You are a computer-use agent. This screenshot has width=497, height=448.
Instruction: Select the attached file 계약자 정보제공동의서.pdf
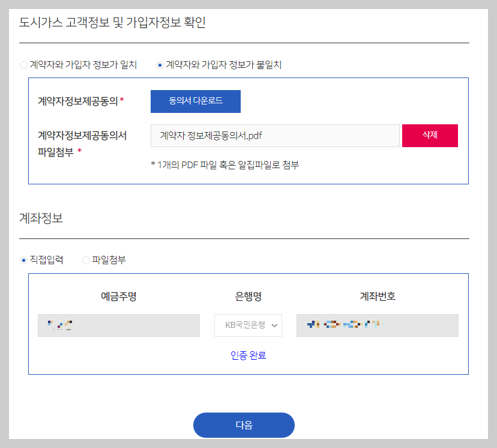pyautogui.click(x=275, y=136)
